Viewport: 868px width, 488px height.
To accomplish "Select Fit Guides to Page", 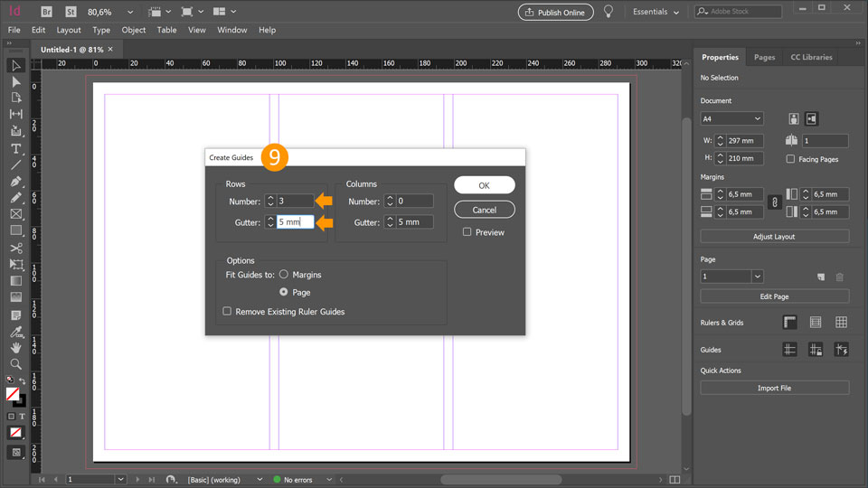I will click(283, 292).
